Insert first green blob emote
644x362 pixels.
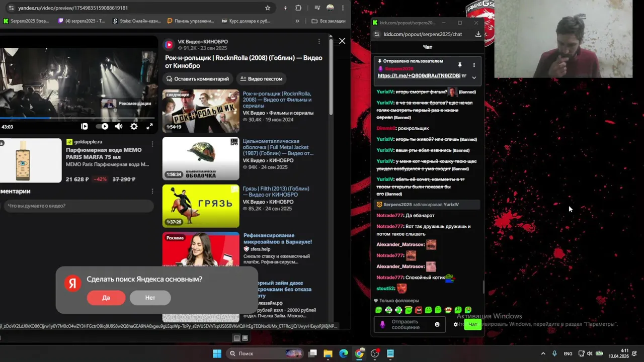[x=379, y=310]
